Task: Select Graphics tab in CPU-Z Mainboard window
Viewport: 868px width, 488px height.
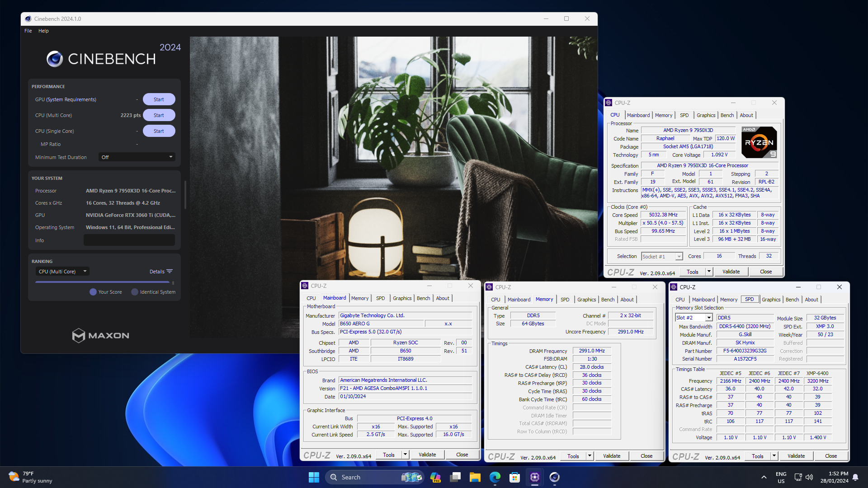Action: pos(402,298)
